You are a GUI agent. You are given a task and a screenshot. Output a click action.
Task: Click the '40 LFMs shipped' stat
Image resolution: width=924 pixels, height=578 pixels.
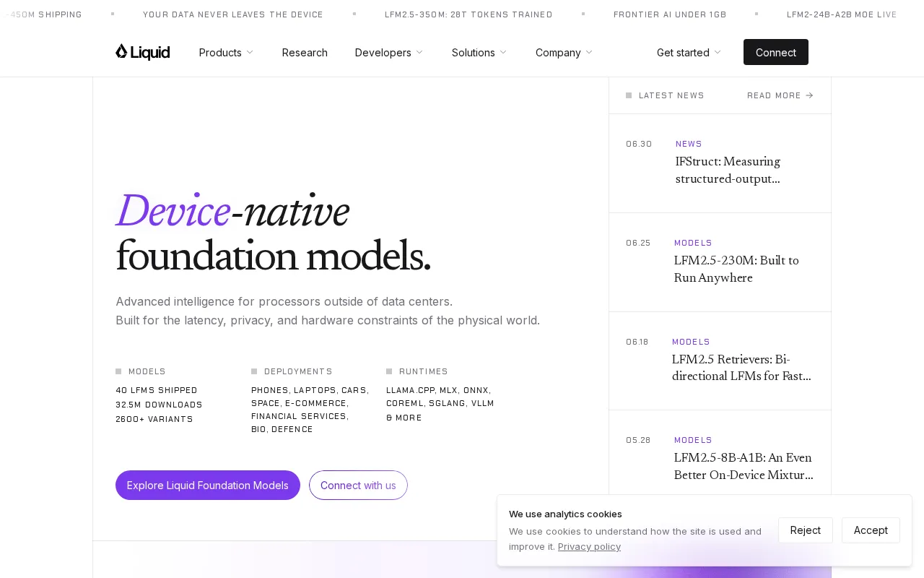tap(157, 390)
